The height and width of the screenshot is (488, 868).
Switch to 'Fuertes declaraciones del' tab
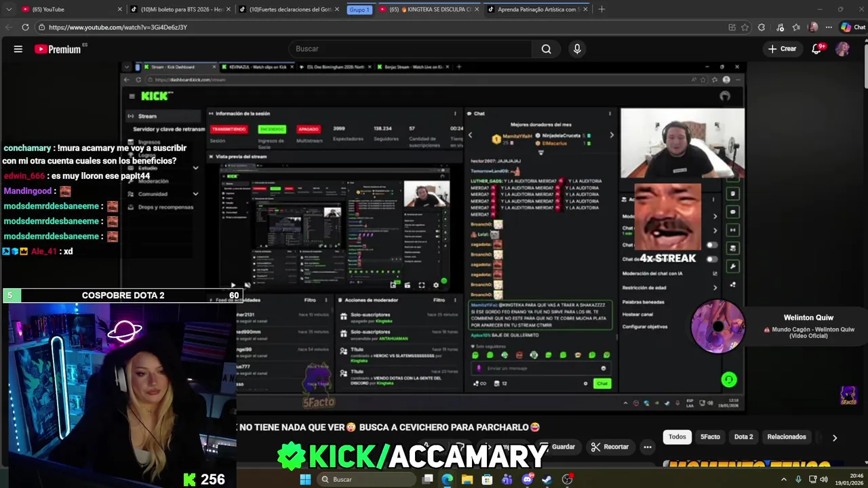[290, 9]
